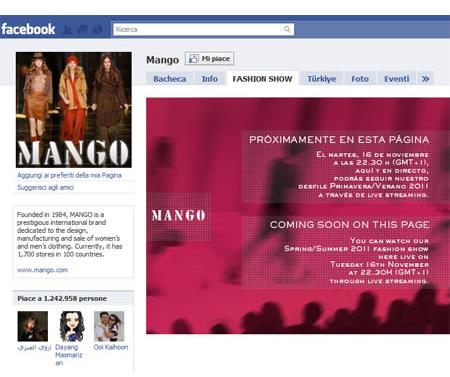The height and width of the screenshot is (377, 450).
Task: Click the search magnifier icon
Action: click(287, 29)
